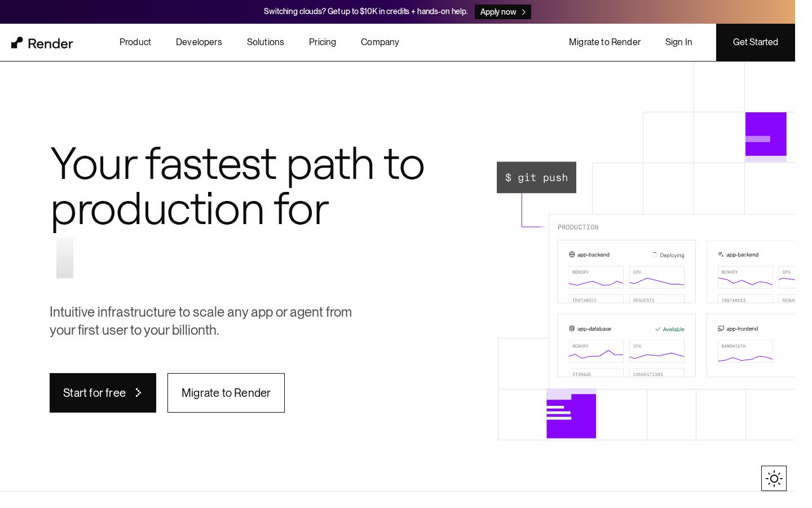Click the PRODUCTION label
Viewport: 812px width, 508px height.
click(578, 227)
